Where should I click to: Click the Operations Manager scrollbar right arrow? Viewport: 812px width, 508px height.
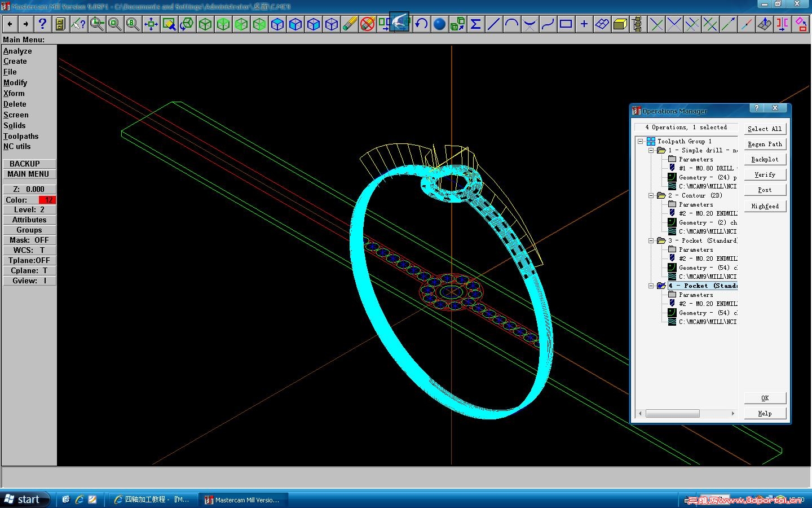pyautogui.click(x=732, y=414)
